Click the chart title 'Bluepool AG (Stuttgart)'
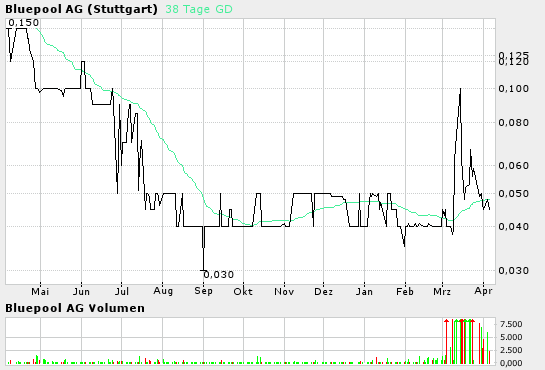This screenshot has height=370, width=545. pyautogui.click(x=81, y=9)
